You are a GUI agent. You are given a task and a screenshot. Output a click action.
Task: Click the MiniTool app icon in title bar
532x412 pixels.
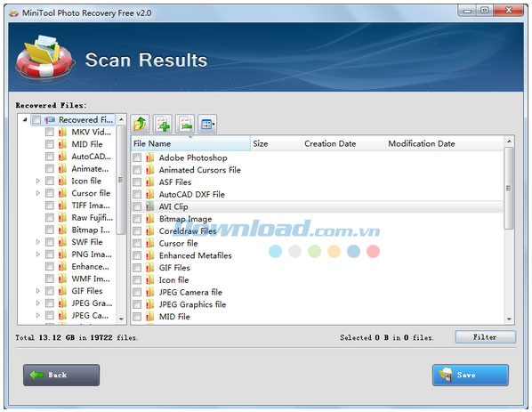pos(14,13)
